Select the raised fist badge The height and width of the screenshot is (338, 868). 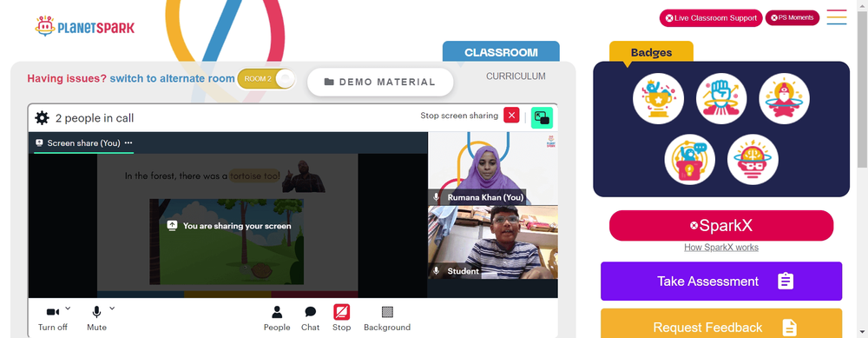721,99
